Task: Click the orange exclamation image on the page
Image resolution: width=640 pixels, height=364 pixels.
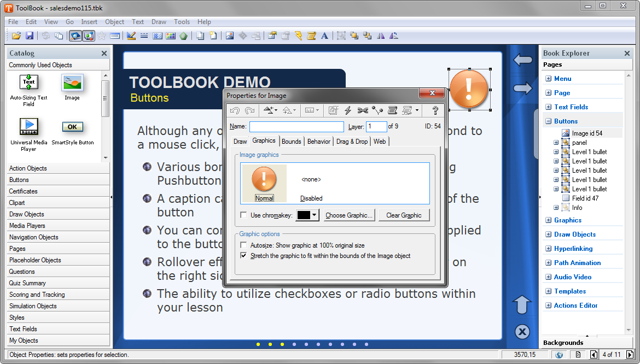Action: [x=469, y=89]
